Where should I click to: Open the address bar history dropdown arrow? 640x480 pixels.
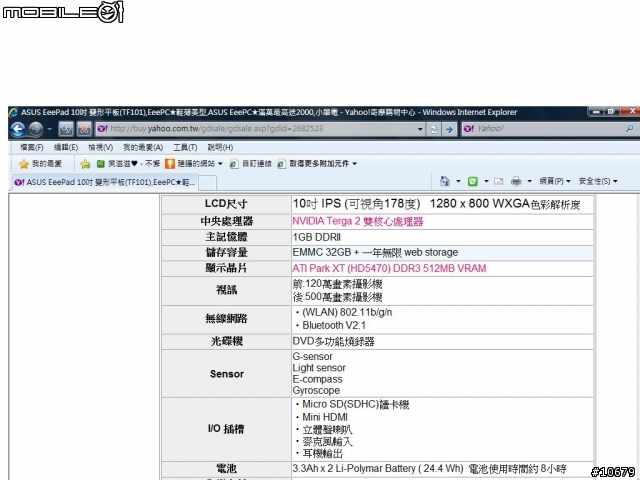(x=420, y=129)
